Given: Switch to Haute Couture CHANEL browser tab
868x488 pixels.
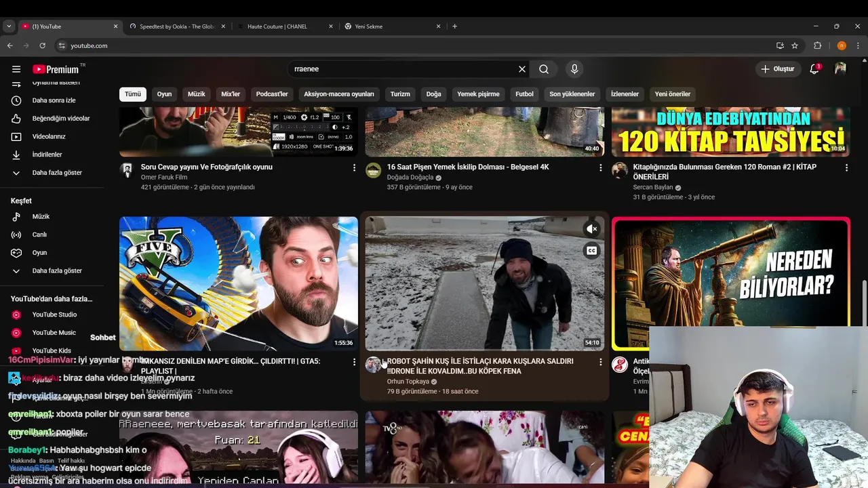Looking at the screenshot, I should [x=283, y=26].
